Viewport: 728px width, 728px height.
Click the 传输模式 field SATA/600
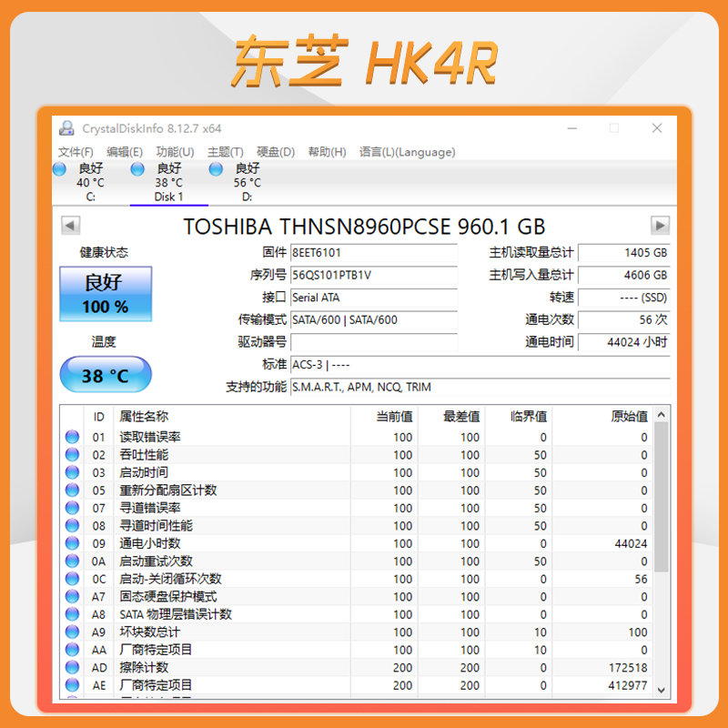pyautogui.click(x=374, y=320)
